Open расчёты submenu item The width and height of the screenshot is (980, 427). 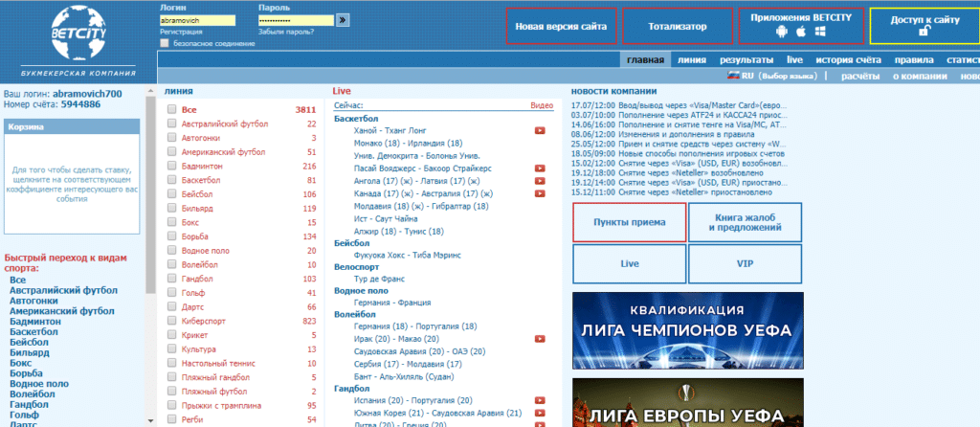click(x=860, y=77)
